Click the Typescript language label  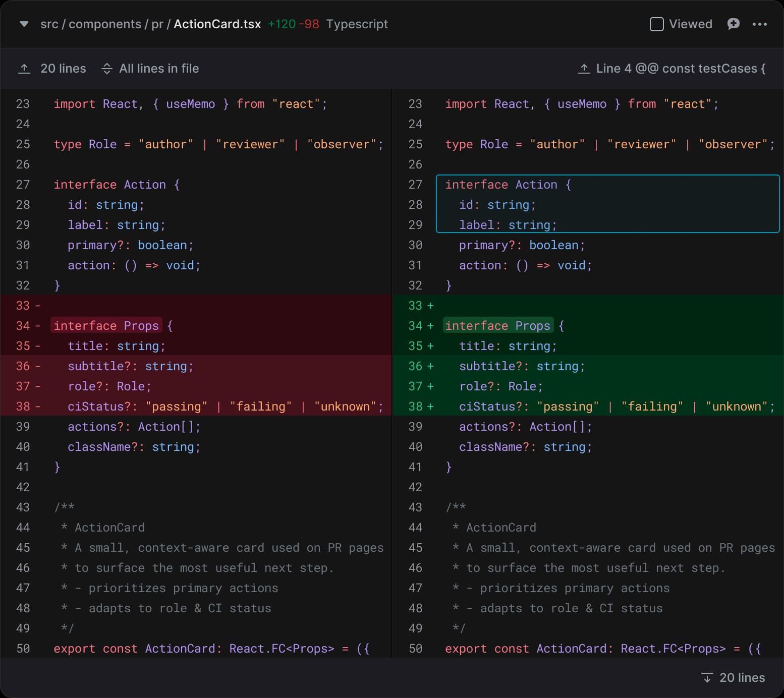[x=357, y=24]
